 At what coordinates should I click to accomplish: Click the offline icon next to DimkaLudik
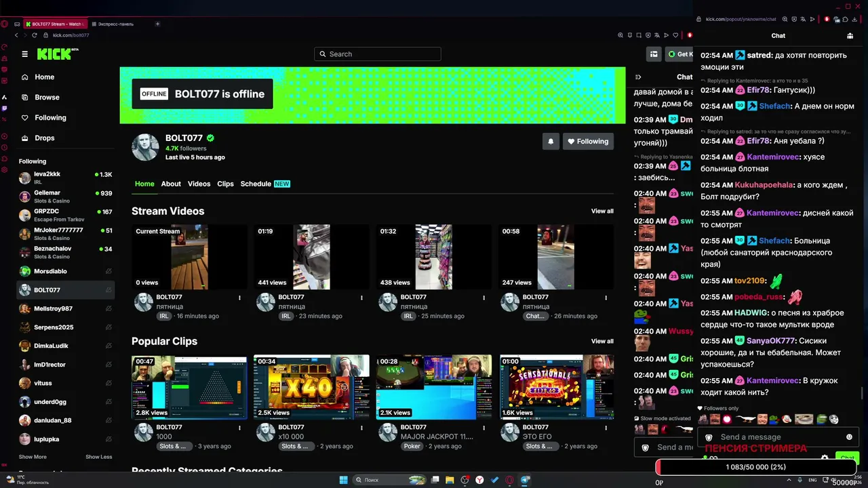click(108, 346)
